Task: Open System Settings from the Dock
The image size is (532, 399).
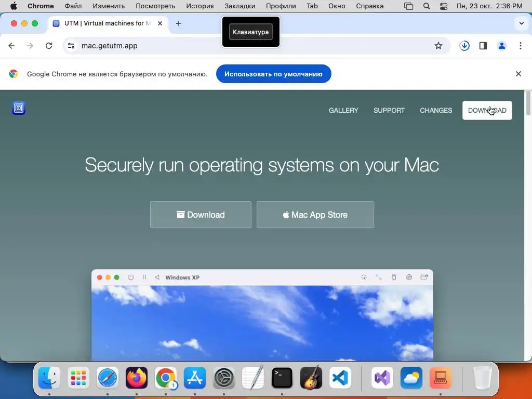Action: coord(224,378)
